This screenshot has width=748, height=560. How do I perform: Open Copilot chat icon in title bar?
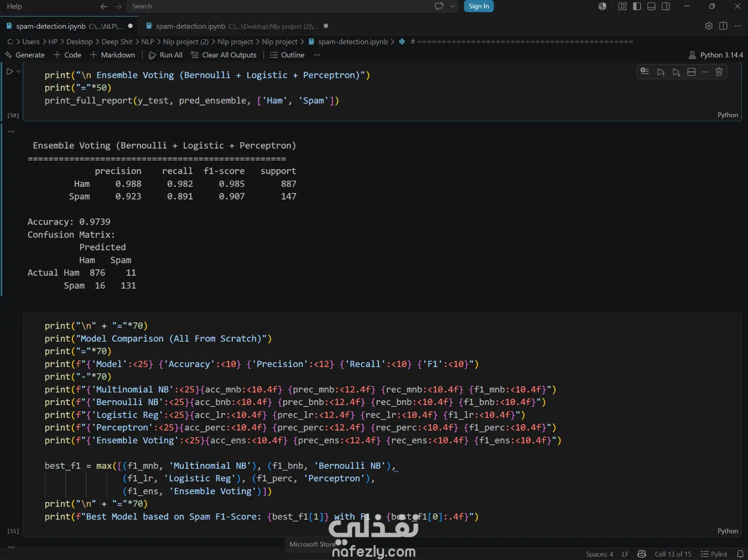[x=439, y=6]
